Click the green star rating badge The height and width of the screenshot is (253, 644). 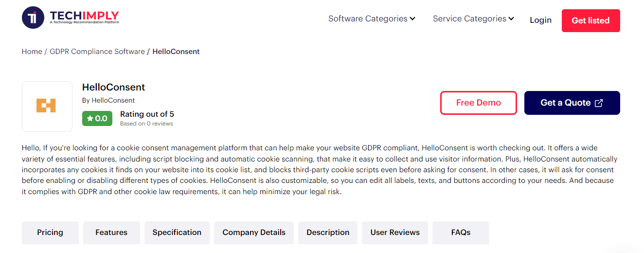[x=97, y=118]
